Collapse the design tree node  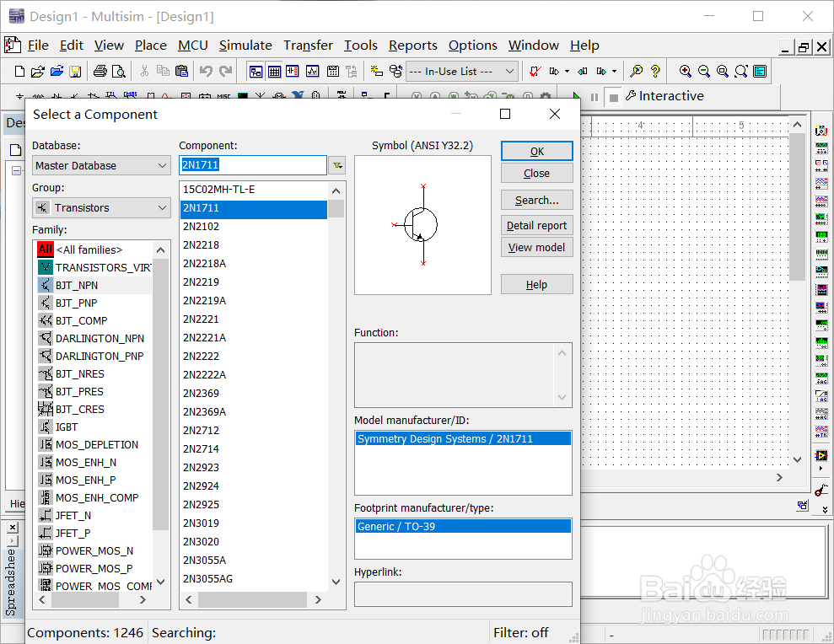(x=17, y=171)
